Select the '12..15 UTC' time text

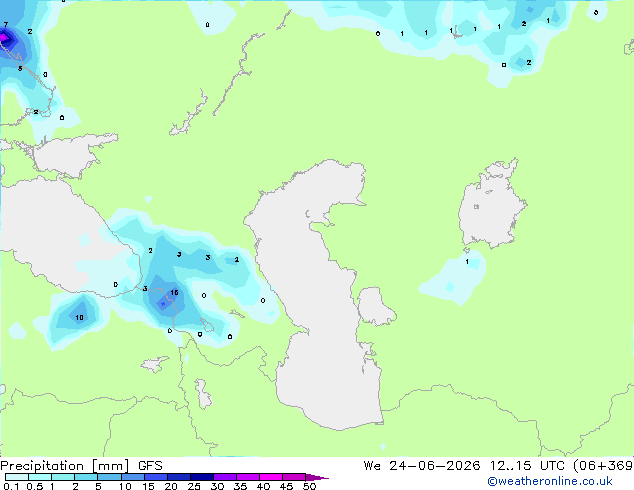[527, 466]
